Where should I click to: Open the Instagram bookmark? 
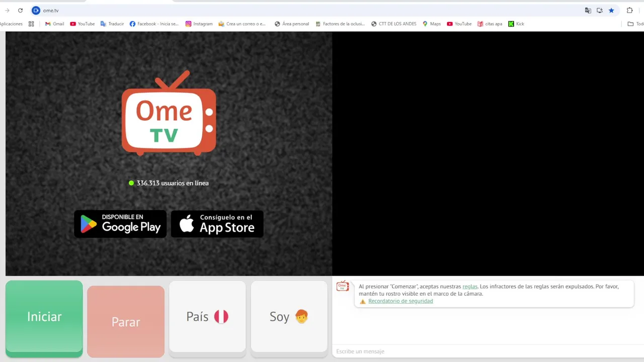tap(199, 24)
